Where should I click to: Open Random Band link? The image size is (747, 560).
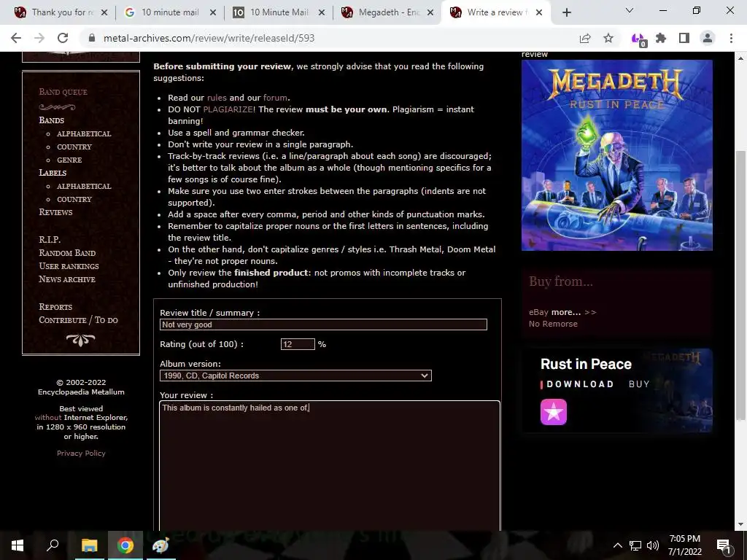(x=67, y=253)
